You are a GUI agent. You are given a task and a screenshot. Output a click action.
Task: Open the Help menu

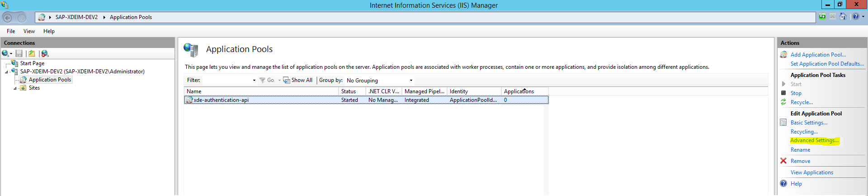49,31
